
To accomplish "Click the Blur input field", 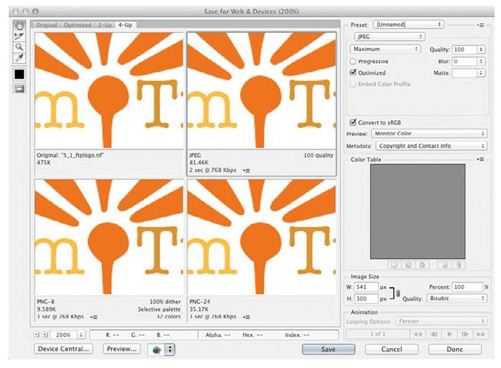I will pos(465,61).
